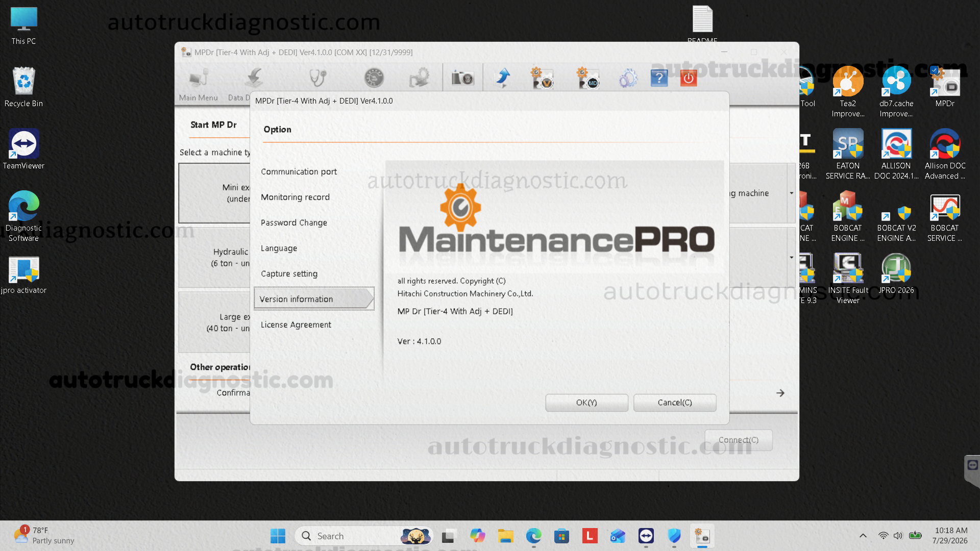The width and height of the screenshot is (980, 551).
Task: Click the right arrow beside Confirmation row
Action: (x=780, y=393)
